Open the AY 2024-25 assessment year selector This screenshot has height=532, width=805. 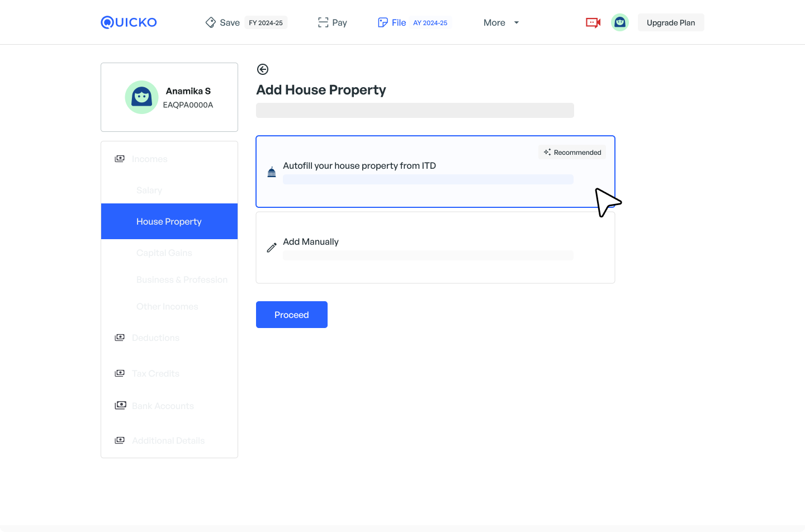[x=430, y=23]
